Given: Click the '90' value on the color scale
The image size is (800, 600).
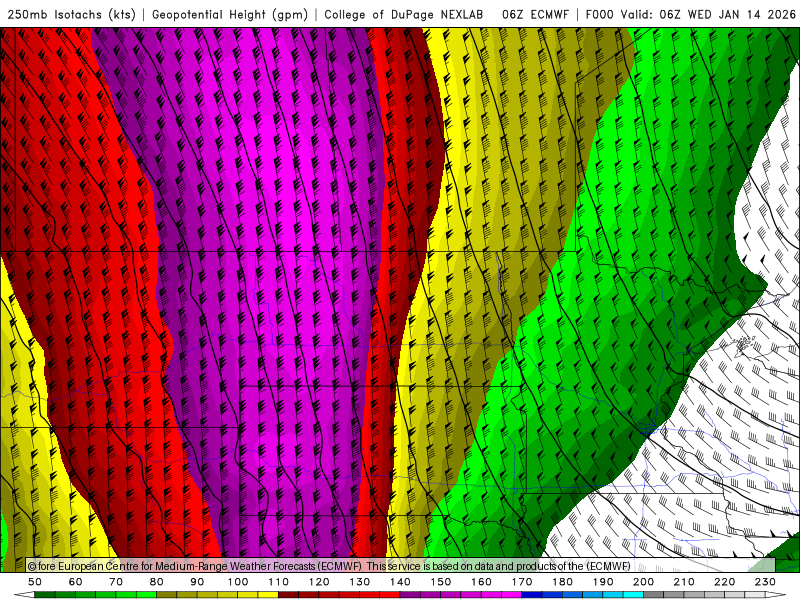Looking at the screenshot, I should pyautogui.click(x=197, y=582).
